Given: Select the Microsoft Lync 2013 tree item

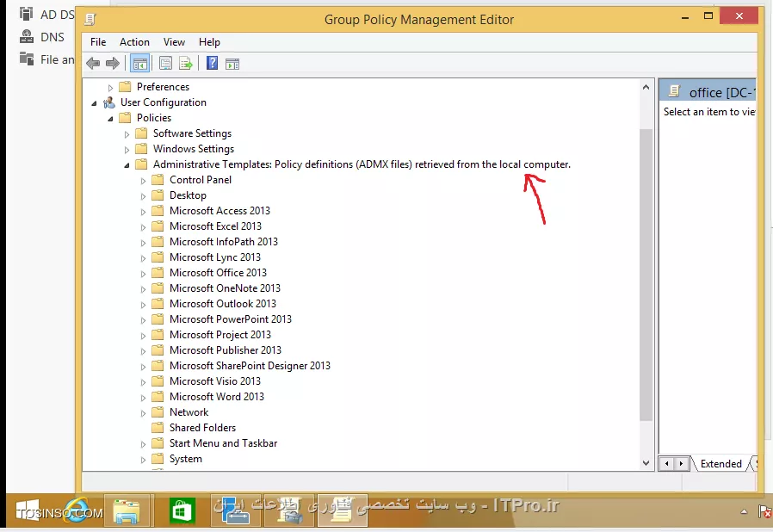Looking at the screenshot, I should (215, 257).
